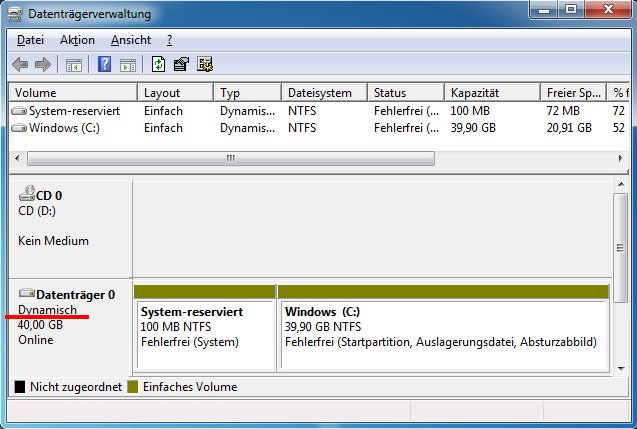Sort by the Layout column header

(176, 93)
